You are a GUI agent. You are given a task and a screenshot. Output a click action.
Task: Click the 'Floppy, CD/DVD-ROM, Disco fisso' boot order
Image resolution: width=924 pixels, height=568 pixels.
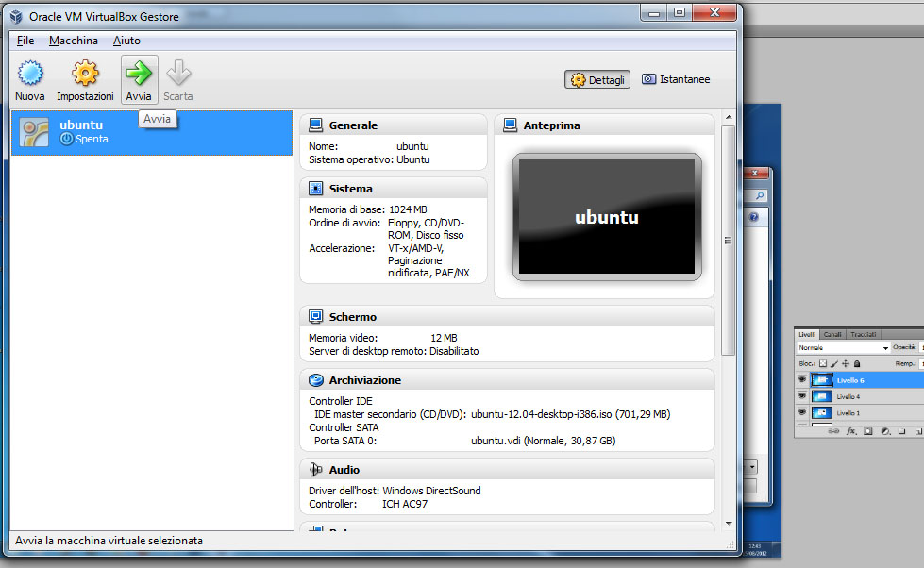click(426, 228)
